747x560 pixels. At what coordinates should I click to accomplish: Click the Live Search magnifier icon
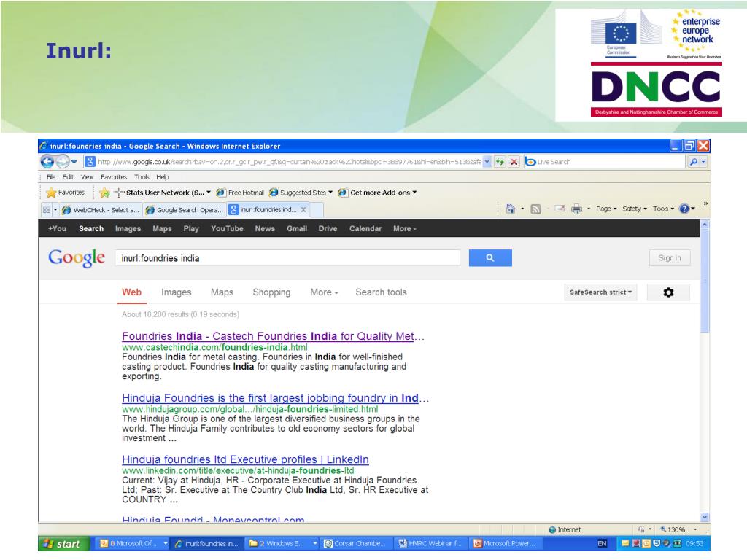(694, 162)
